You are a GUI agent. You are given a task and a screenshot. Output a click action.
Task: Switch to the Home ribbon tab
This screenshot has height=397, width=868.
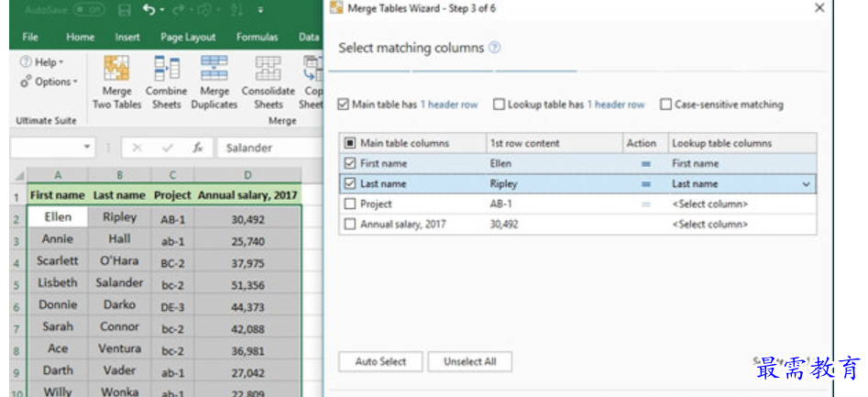[x=81, y=37]
